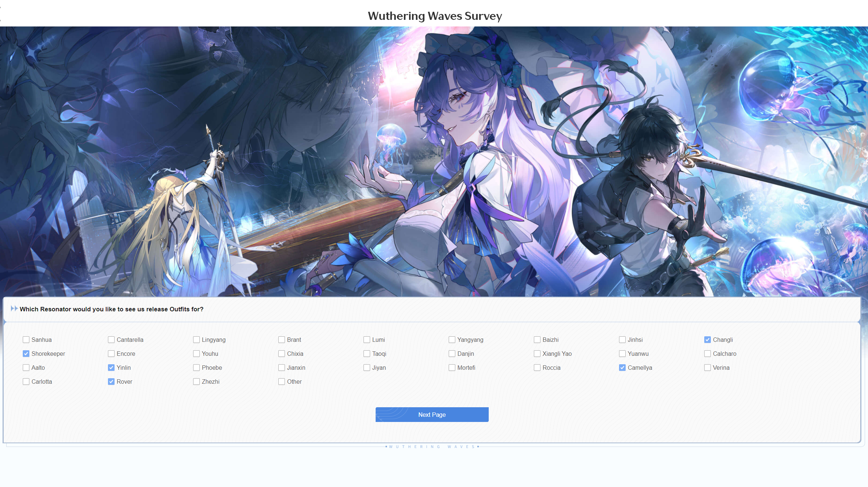This screenshot has width=868, height=487.
Task: Tick the Aalto option
Action: (26, 368)
